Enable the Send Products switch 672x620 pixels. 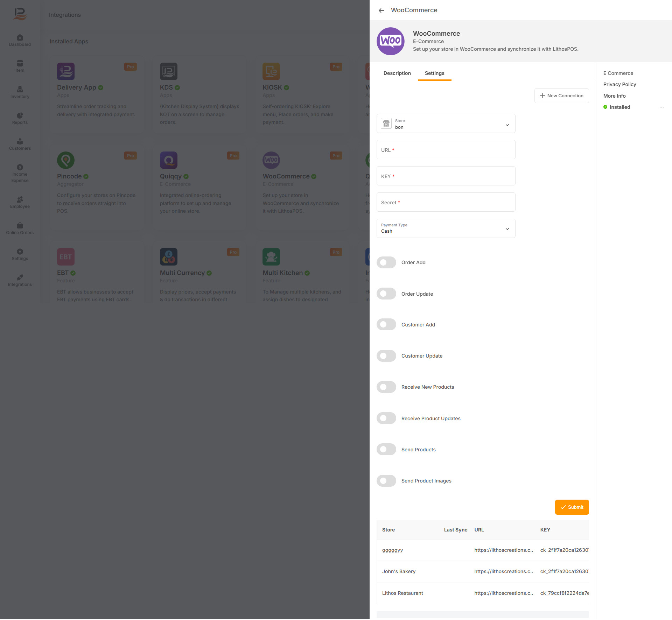[x=386, y=449]
